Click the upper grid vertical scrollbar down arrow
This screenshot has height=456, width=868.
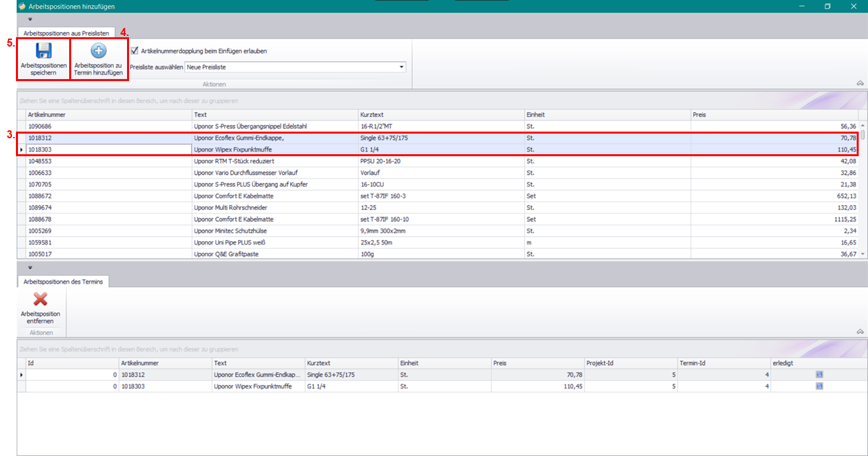pyautogui.click(x=863, y=254)
